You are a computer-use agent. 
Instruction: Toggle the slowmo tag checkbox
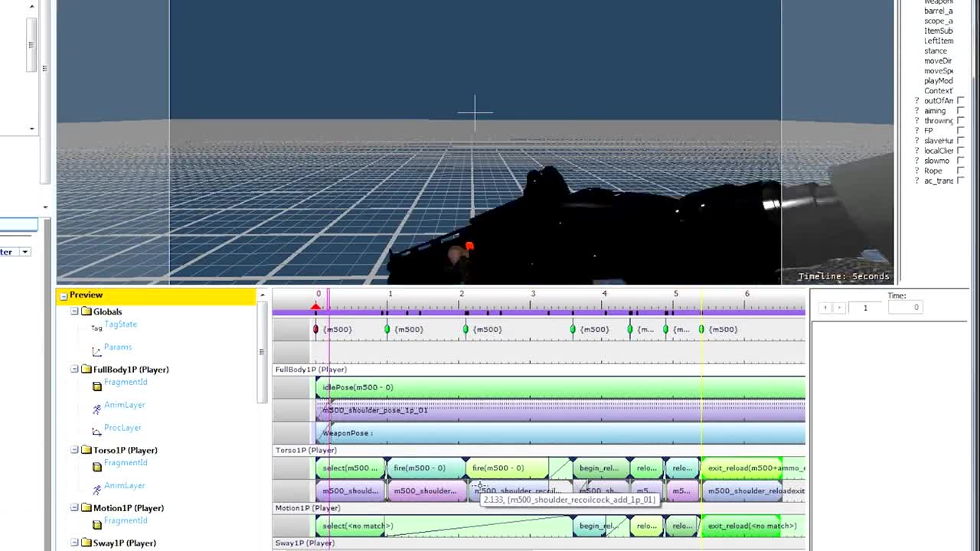pyautogui.click(x=960, y=160)
